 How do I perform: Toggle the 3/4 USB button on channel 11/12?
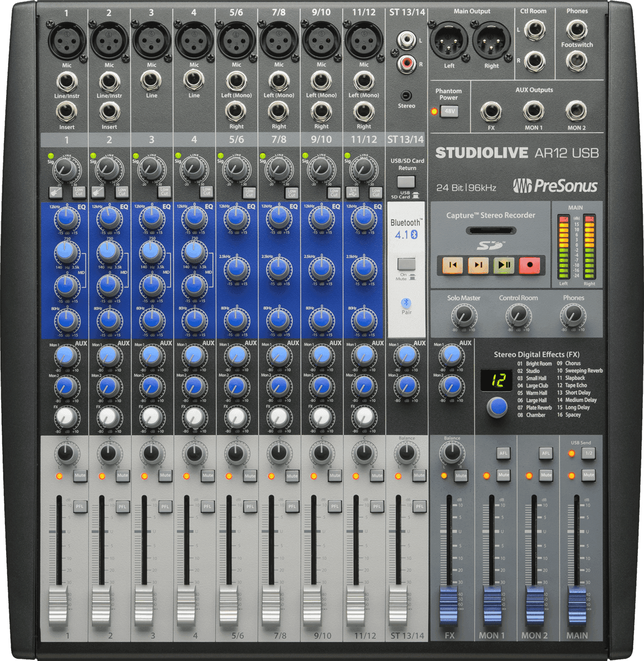[x=353, y=192]
